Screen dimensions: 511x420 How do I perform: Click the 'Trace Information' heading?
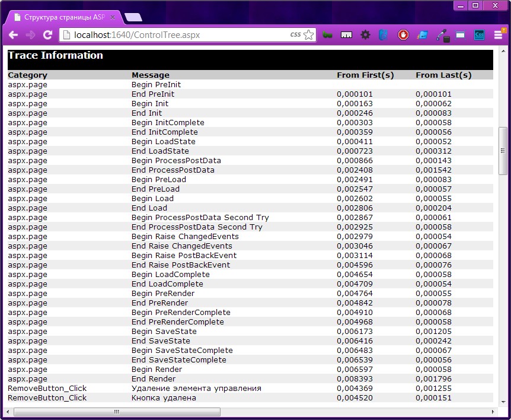[55, 55]
